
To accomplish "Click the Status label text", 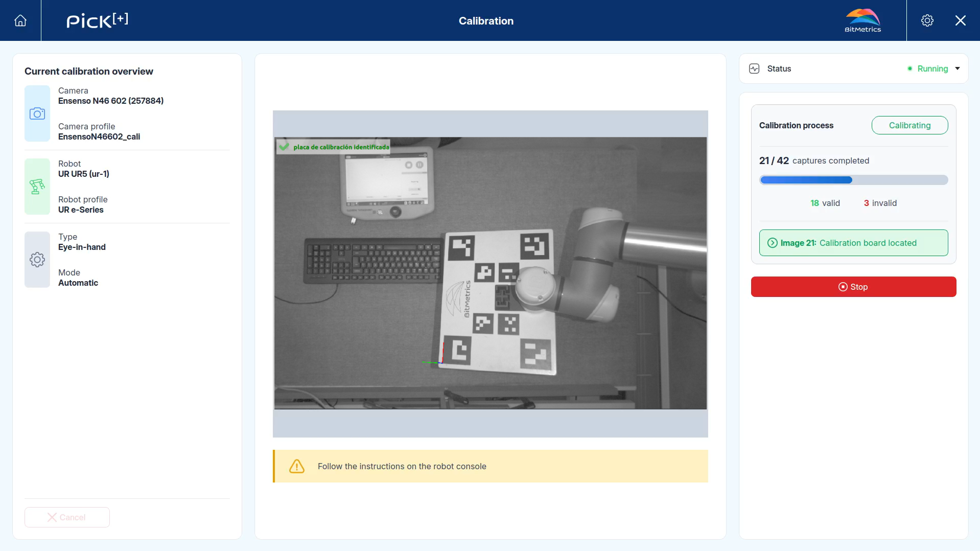I will (x=779, y=68).
